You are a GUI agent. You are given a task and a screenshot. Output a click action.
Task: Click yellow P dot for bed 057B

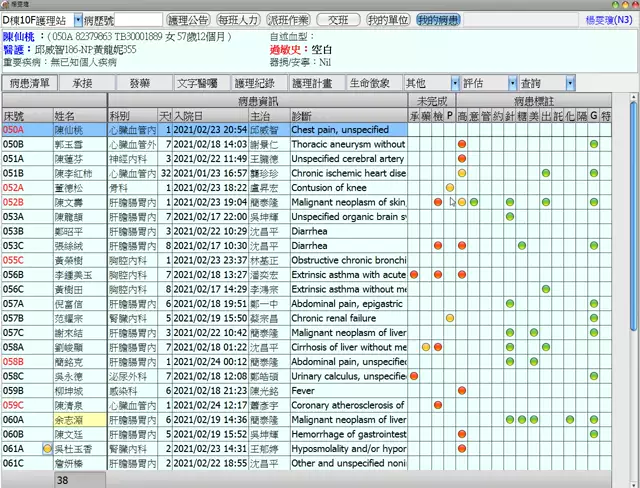(450, 318)
